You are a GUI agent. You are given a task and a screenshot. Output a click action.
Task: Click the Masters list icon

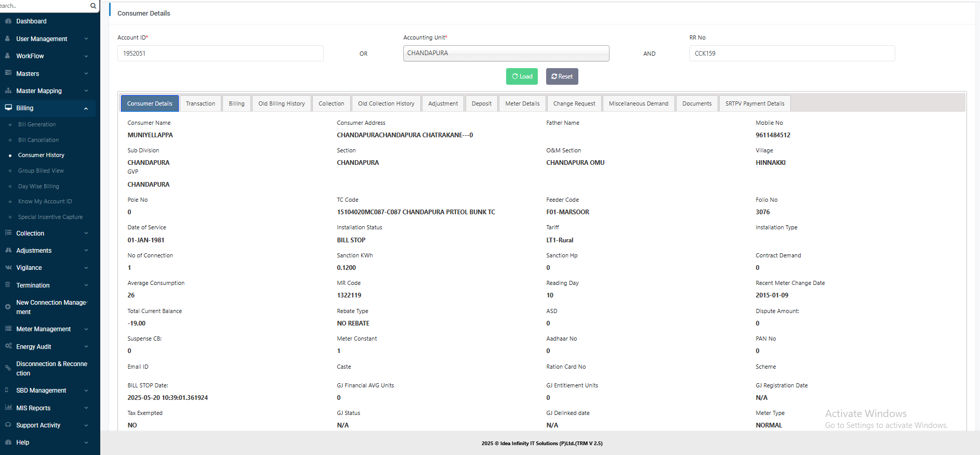point(8,73)
